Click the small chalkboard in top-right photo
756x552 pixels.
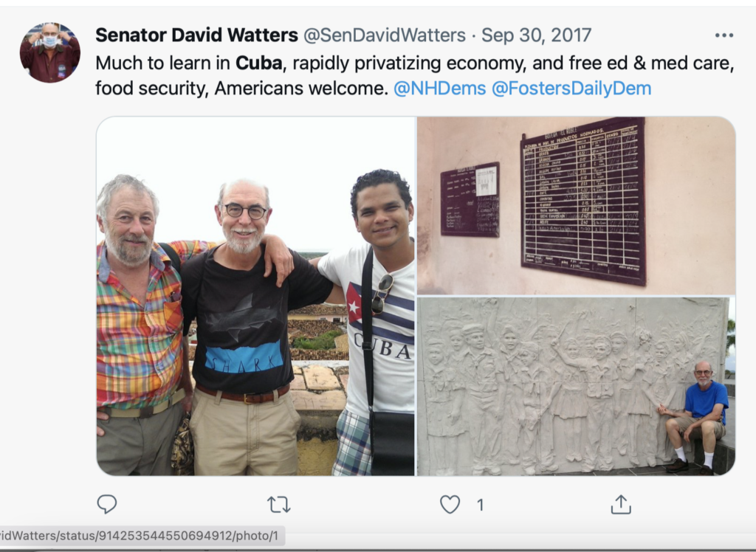tap(470, 199)
